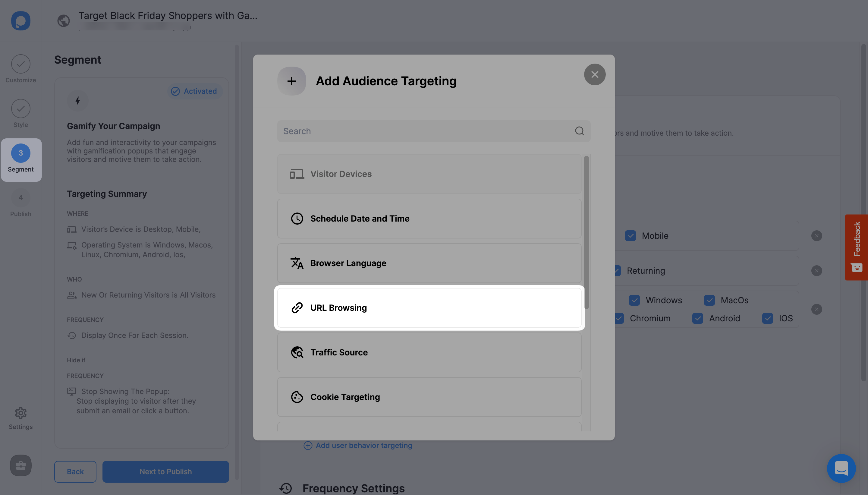Close the Add Audience Targeting dialog
The height and width of the screenshot is (495, 868).
(594, 74)
